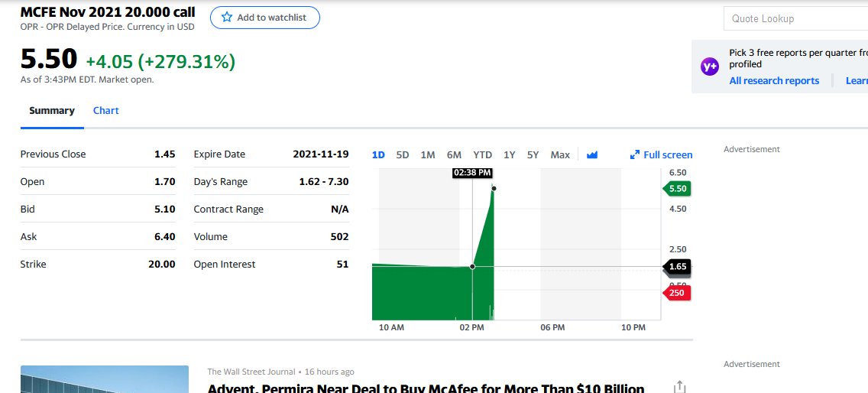The width and height of the screenshot is (868, 393).
Task: Select the 5Y chart range
Action: 533,154
